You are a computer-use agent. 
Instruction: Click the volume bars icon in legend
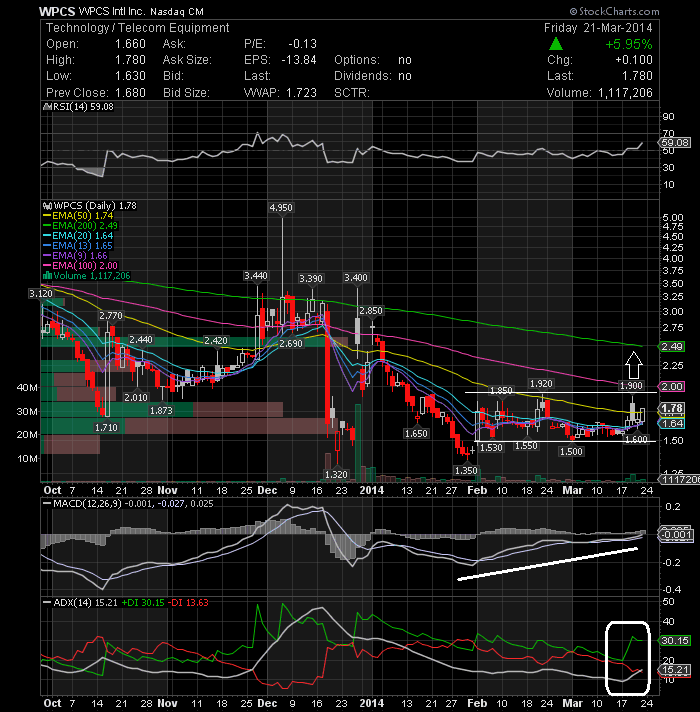47,276
